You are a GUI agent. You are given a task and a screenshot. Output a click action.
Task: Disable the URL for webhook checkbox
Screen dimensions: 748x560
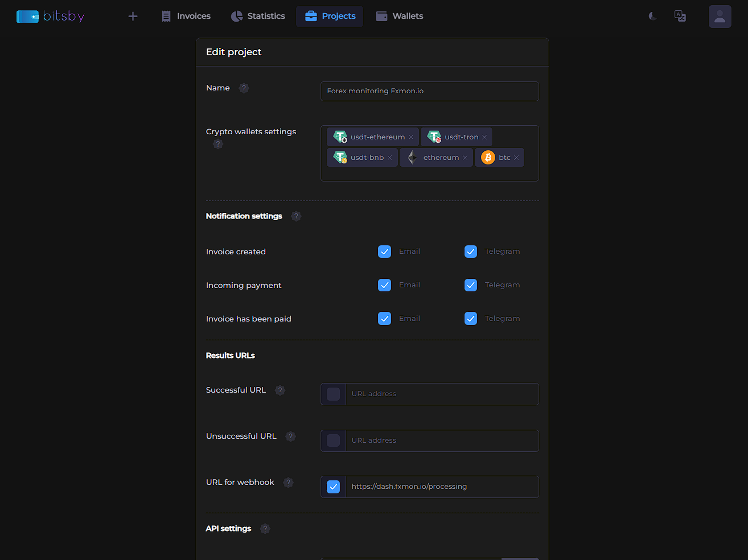(334, 487)
